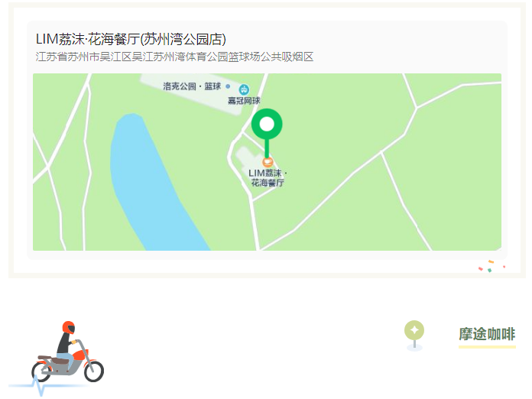Screen dimensions: 532x399
Task: Click the 洛克公园·篮球 map label
Action: pos(192,86)
